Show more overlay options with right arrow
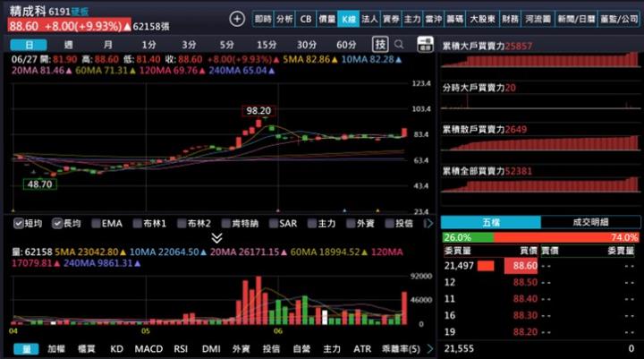This screenshot has height=359, width=644. coord(428,223)
